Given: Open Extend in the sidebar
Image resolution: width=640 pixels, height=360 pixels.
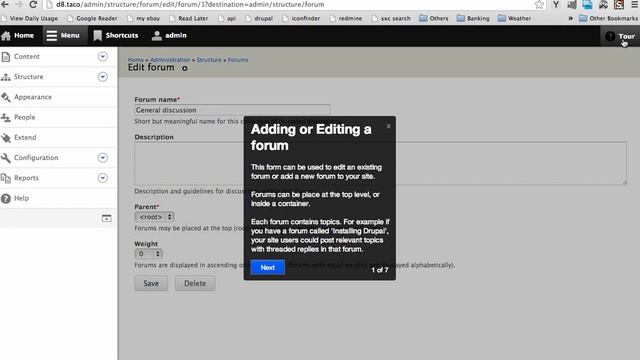Looking at the screenshot, I should [25, 138].
